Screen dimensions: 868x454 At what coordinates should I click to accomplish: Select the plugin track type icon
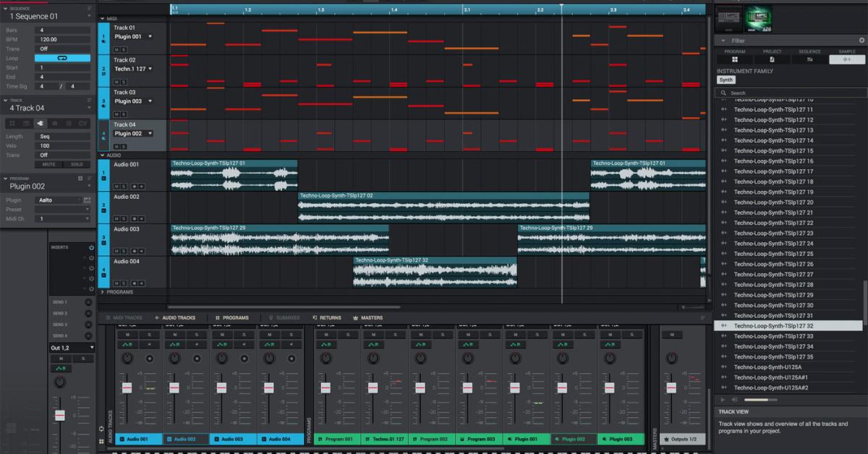[39, 124]
